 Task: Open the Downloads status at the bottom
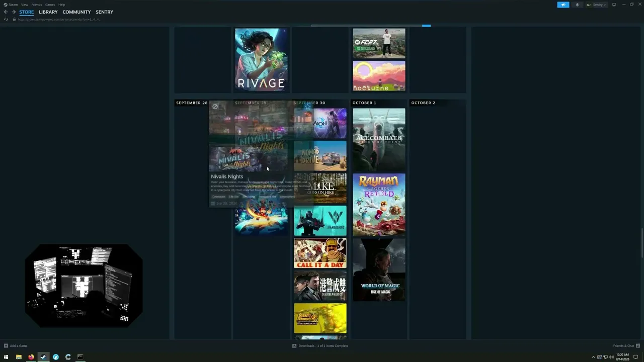(x=320, y=346)
